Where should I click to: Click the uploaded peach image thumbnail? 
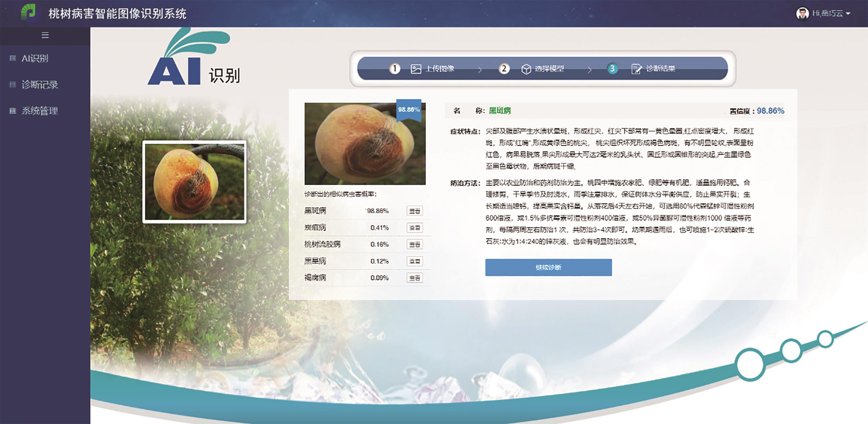[x=194, y=182]
